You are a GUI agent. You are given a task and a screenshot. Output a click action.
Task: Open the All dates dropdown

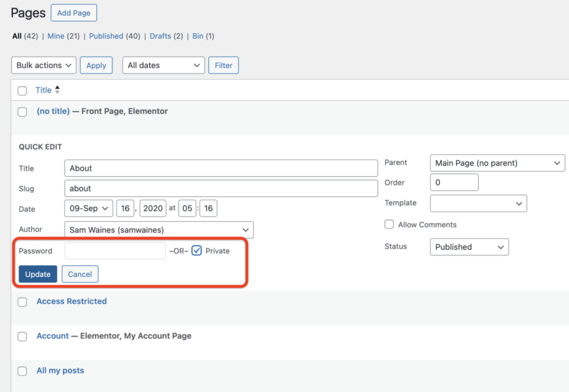click(164, 65)
